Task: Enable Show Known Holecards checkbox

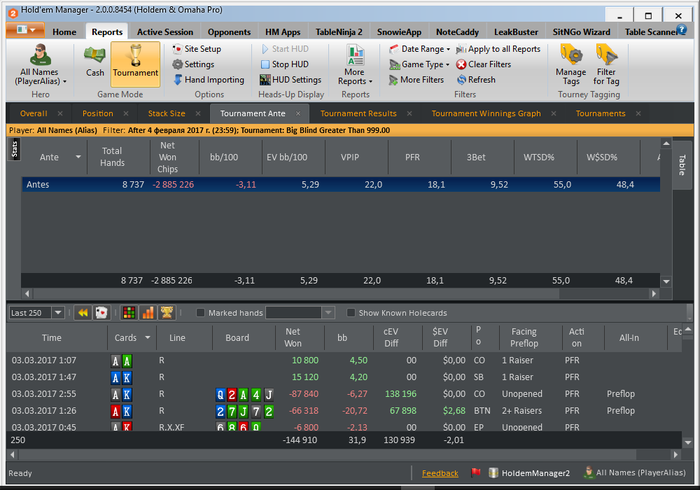Action: pos(351,313)
